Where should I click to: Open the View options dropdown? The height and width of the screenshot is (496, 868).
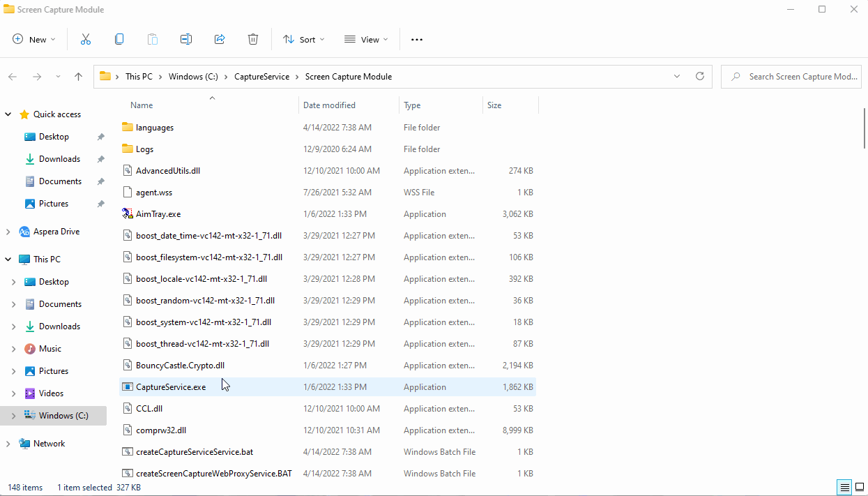pos(366,39)
